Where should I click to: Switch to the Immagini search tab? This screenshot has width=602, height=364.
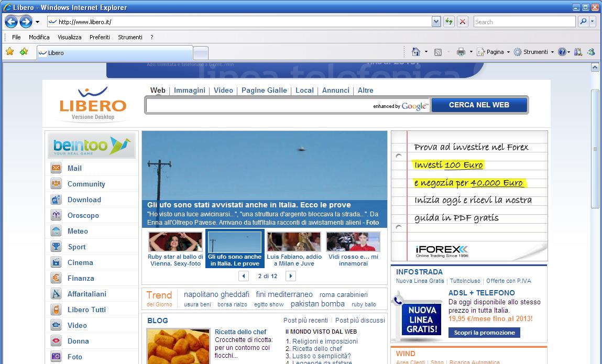[x=190, y=90]
